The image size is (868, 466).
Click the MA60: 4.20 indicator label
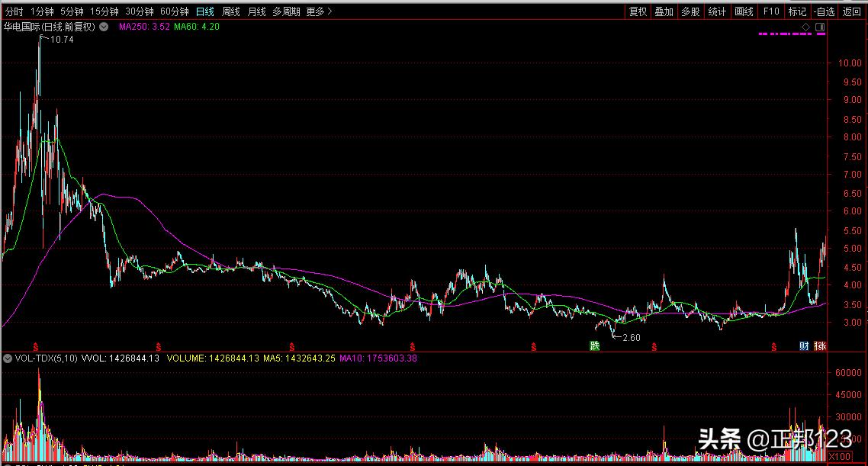(197, 27)
